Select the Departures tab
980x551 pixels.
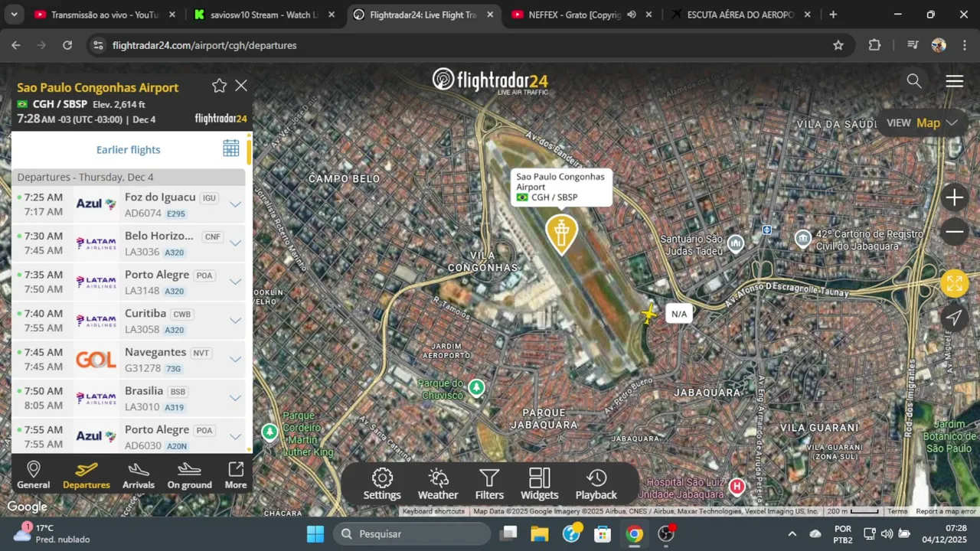[87, 475]
